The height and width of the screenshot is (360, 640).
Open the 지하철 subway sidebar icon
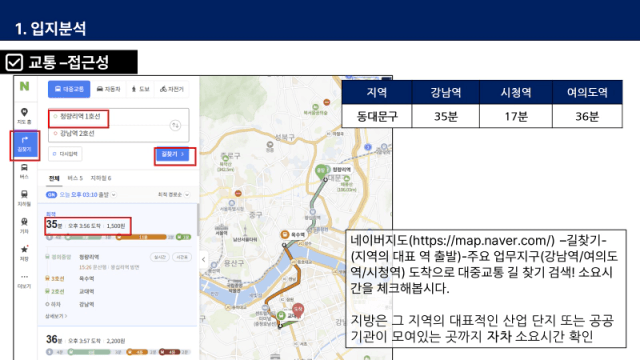click(x=24, y=198)
